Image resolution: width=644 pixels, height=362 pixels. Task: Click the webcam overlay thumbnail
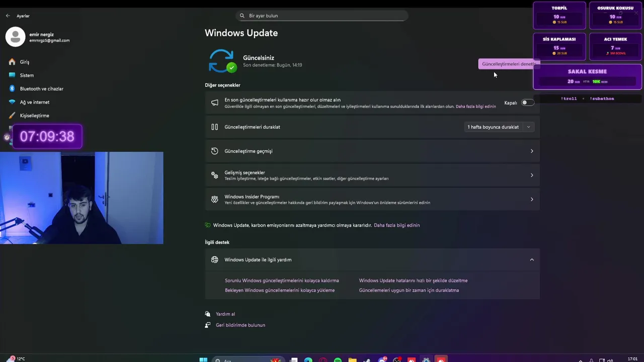click(82, 198)
